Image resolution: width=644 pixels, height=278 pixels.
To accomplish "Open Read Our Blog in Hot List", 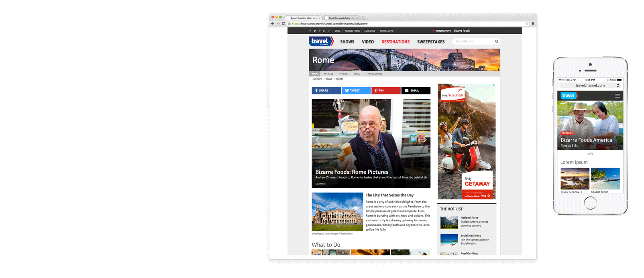I will coord(469,253).
